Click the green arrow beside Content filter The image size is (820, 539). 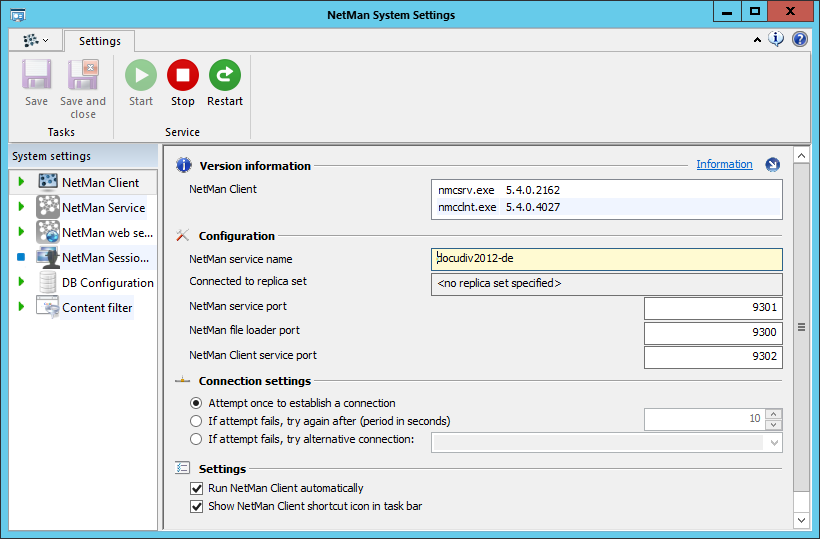point(21,306)
